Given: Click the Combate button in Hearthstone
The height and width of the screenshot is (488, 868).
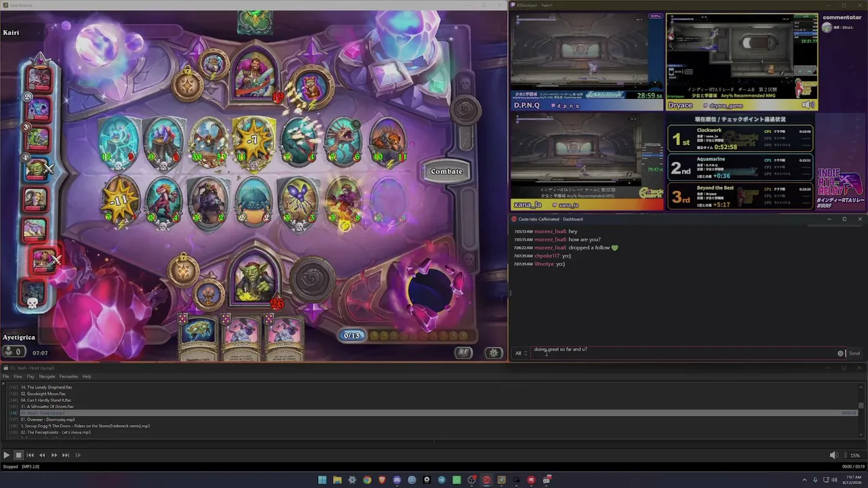Looking at the screenshot, I should click(x=447, y=171).
